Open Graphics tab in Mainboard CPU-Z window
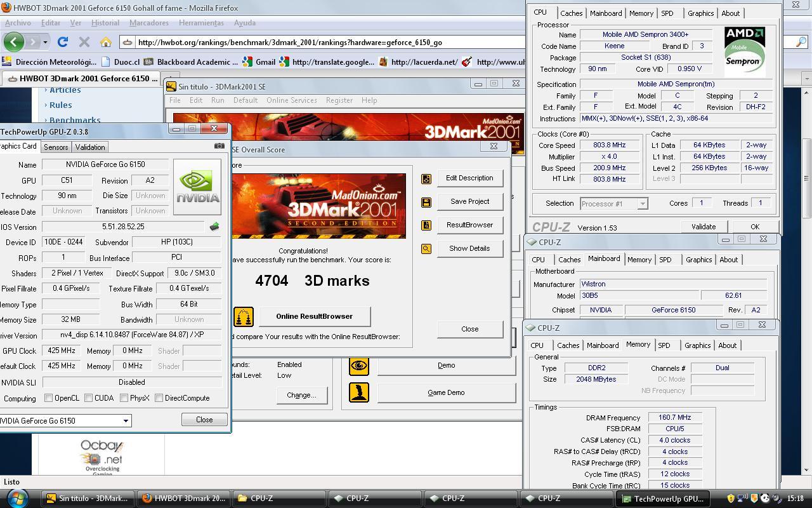The image size is (812, 508). click(698, 260)
